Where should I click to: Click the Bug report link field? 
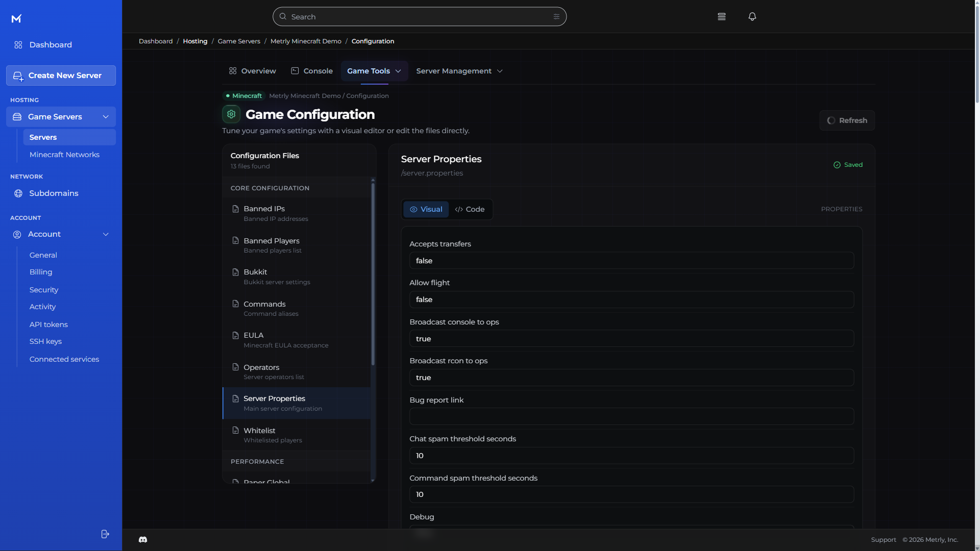coord(631,416)
